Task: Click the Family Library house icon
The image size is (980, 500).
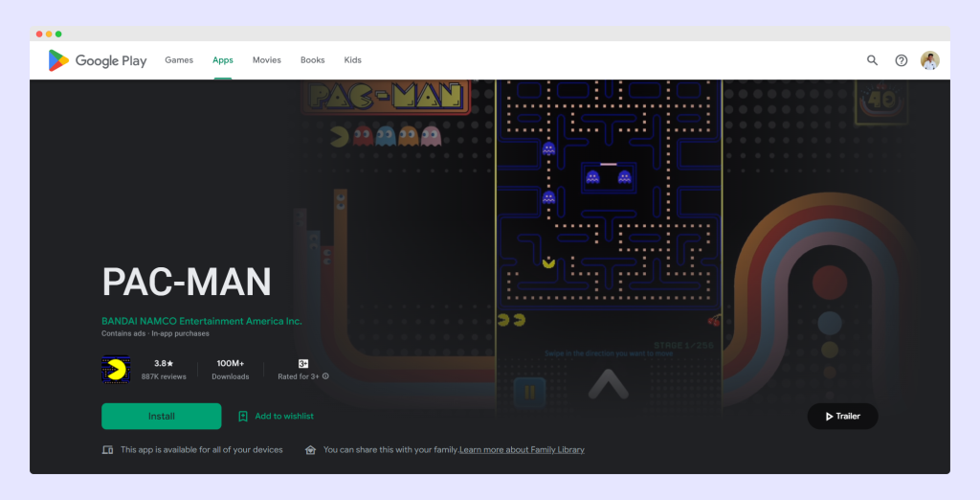Action: tap(310, 450)
